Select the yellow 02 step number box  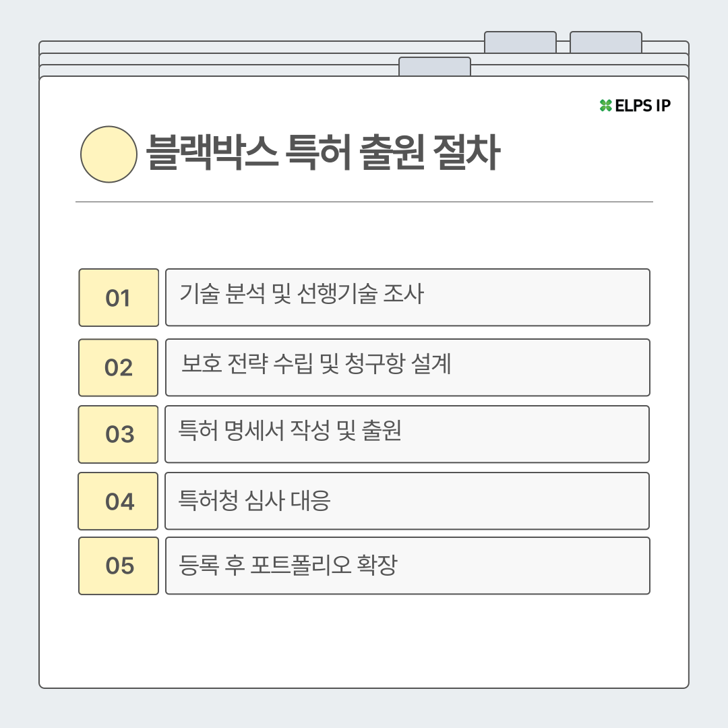pyautogui.click(x=119, y=367)
